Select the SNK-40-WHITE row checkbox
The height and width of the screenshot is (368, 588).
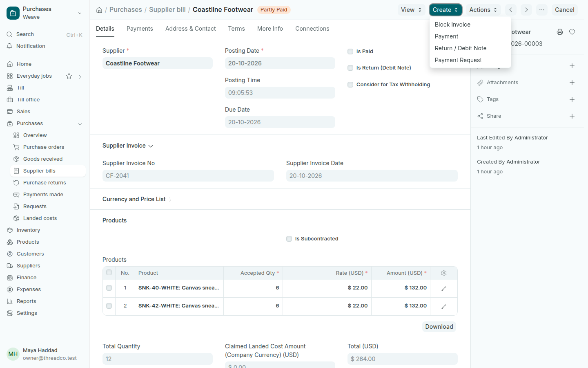[x=109, y=288]
